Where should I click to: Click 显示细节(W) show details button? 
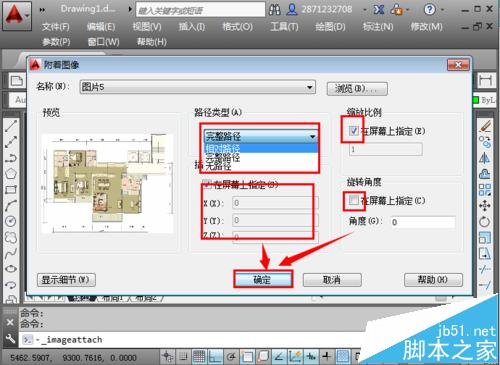coord(66,280)
